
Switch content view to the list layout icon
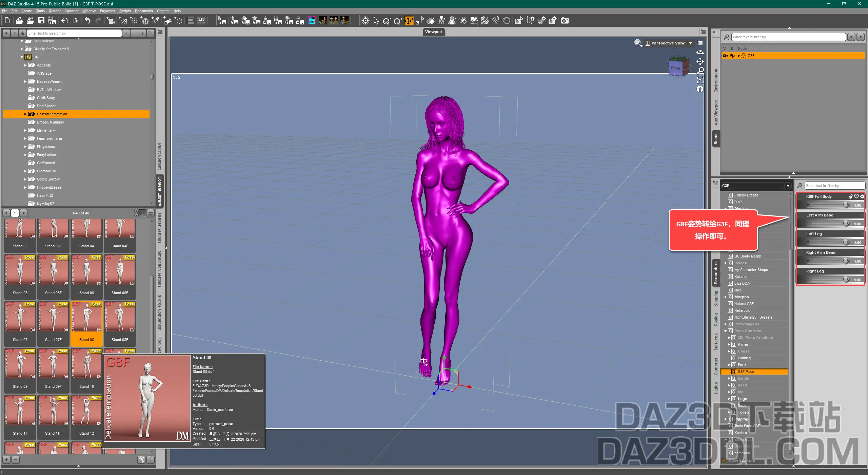151,213
